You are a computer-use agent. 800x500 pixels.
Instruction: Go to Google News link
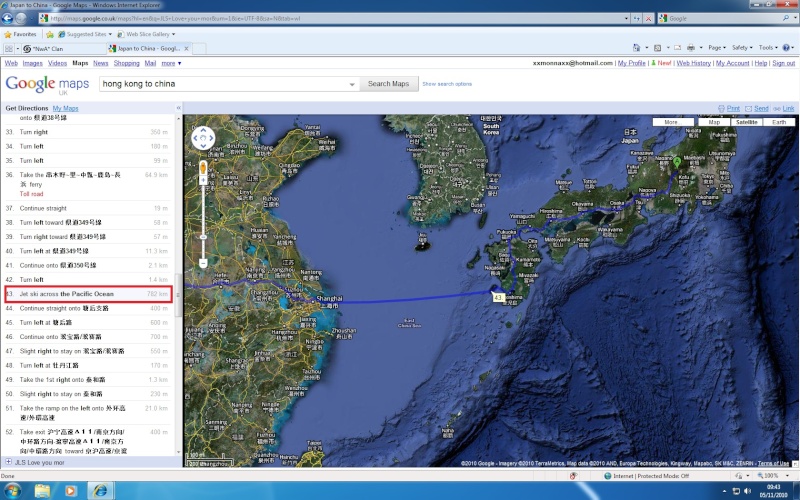101,63
